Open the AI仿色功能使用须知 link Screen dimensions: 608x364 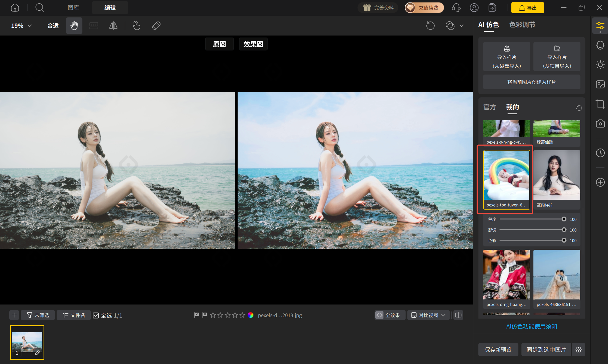(x=532, y=326)
